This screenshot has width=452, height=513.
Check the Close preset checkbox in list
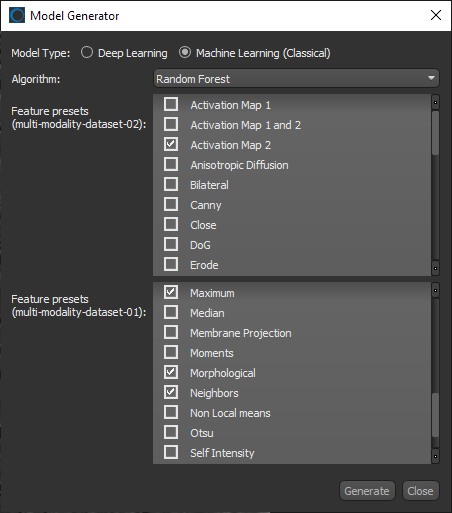pos(171,224)
